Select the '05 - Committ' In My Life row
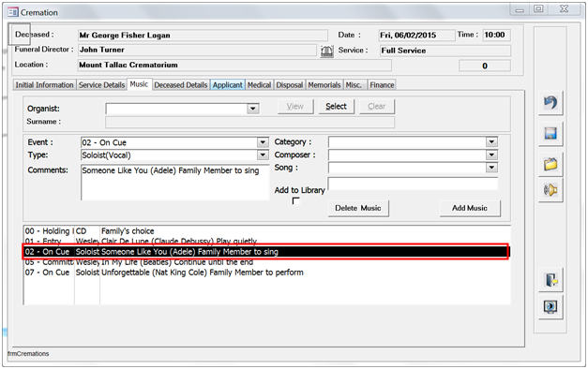Viewport: 588px width, 369px height. coord(266,262)
